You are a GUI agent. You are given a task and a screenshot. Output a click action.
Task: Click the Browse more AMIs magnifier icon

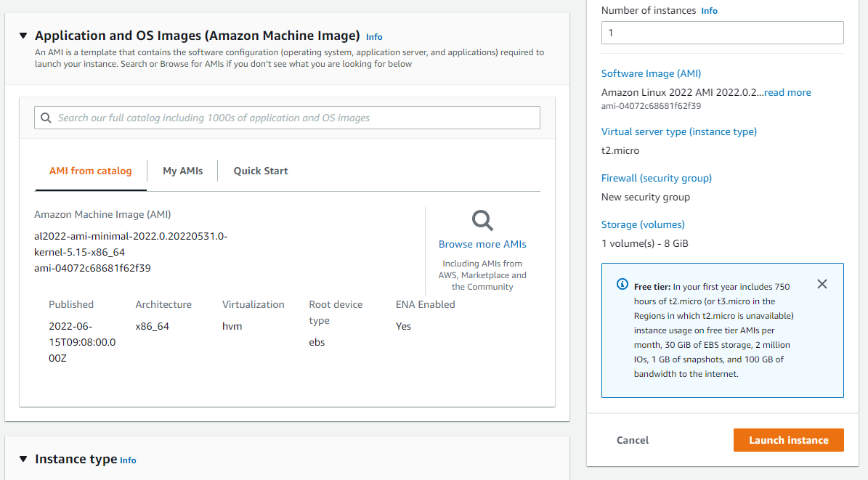tap(482, 220)
